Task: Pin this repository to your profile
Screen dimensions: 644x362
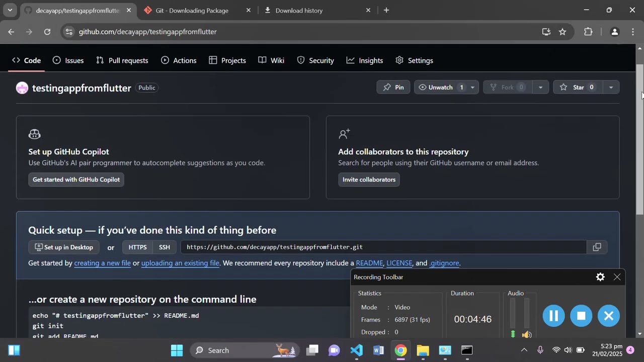Action: tap(393, 87)
